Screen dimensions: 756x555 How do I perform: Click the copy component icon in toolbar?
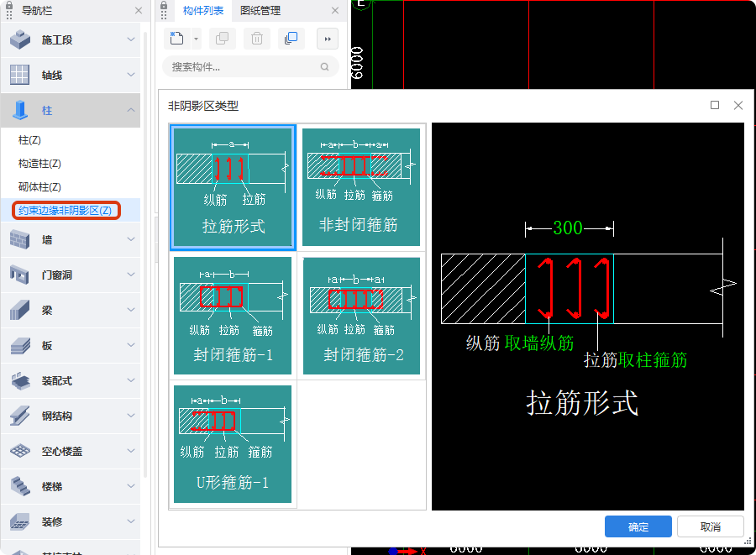pos(221,38)
